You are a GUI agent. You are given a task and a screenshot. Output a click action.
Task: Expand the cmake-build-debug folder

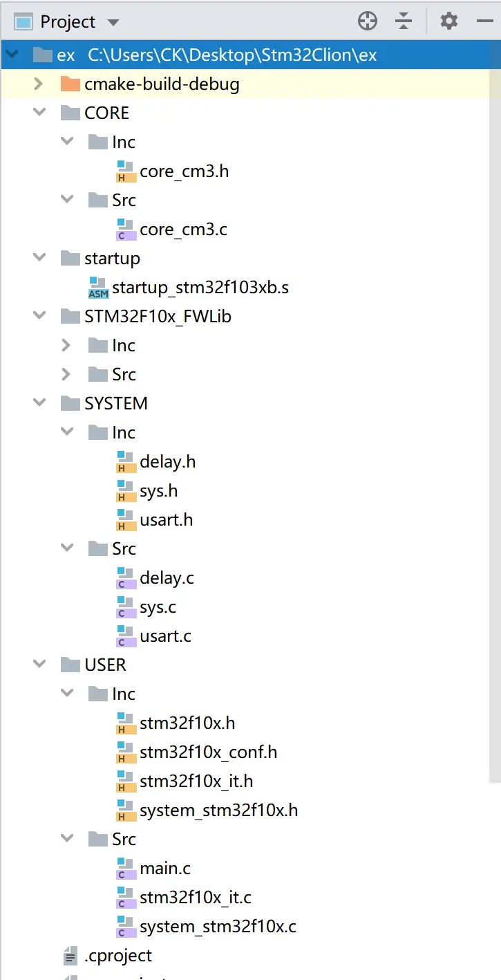(x=39, y=84)
